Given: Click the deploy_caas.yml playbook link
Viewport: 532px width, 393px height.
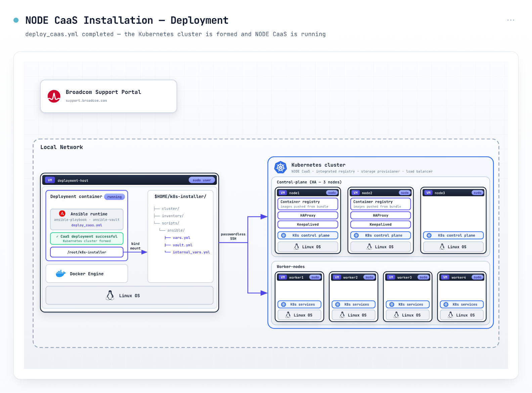Looking at the screenshot, I should [87, 225].
